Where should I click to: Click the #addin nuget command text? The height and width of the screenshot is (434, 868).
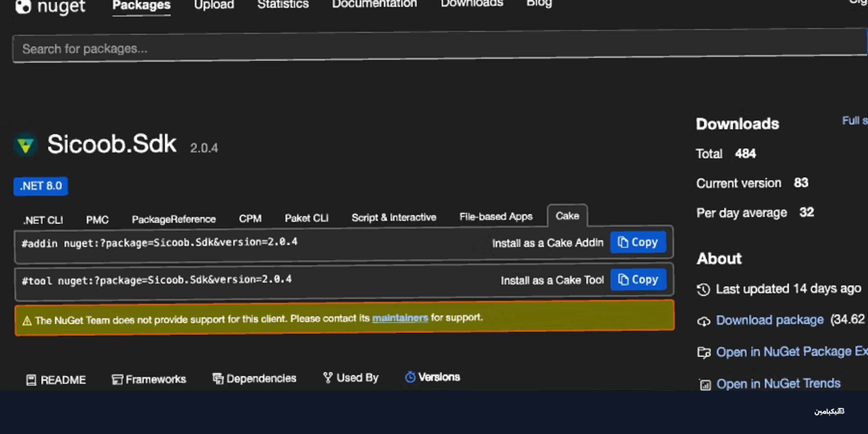[x=159, y=243]
